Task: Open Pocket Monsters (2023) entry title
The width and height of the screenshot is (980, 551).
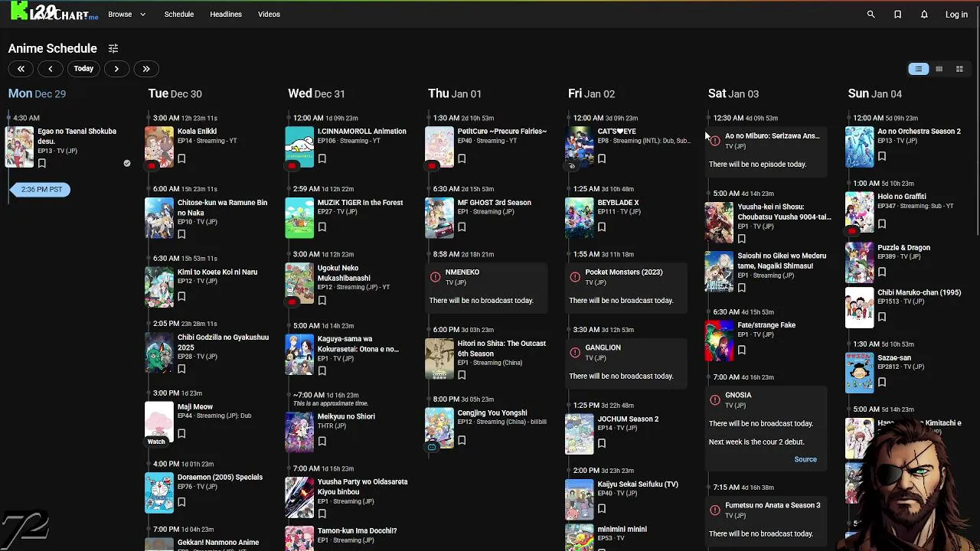Action: (x=623, y=272)
